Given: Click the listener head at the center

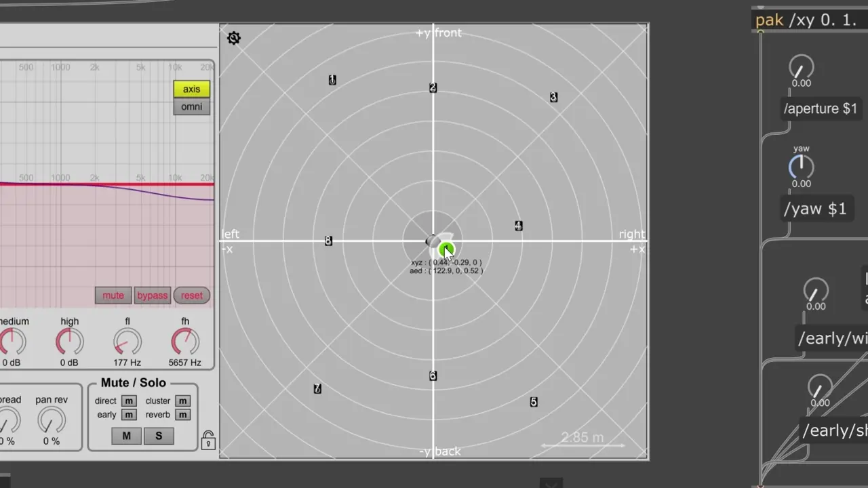Looking at the screenshot, I should coord(432,241).
